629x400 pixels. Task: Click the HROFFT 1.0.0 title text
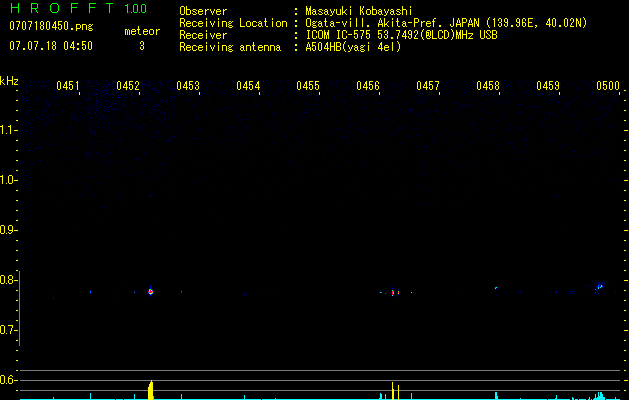[x=78, y=8]
